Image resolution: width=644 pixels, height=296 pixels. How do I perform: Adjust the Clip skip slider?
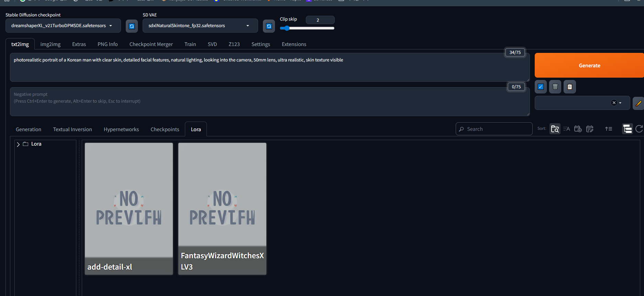click(x=307, y=28)
